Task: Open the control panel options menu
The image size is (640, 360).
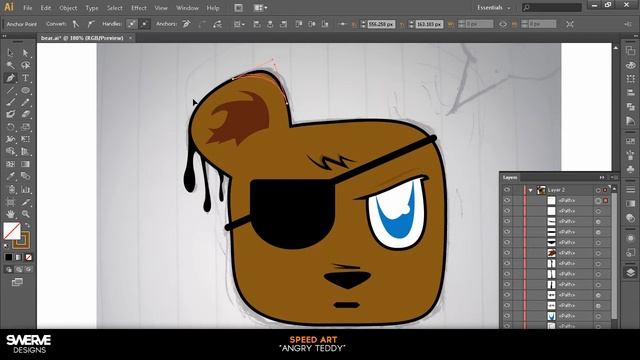Action: [x=629, y=24]
